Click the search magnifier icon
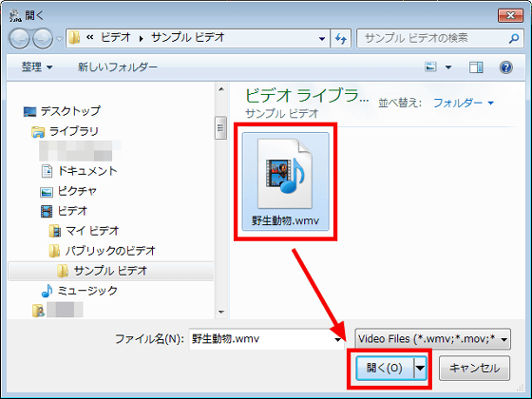532x399 pixels. pos(514,38)
